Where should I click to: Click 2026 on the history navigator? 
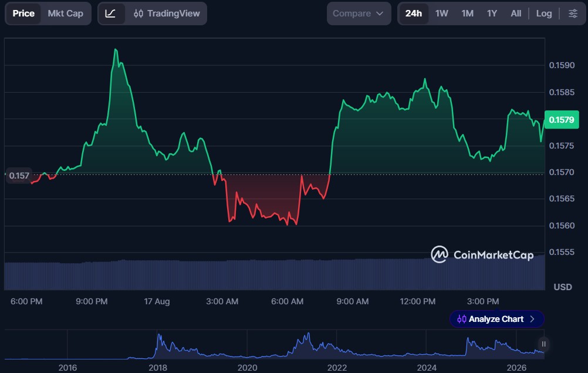tap(516, 368)
